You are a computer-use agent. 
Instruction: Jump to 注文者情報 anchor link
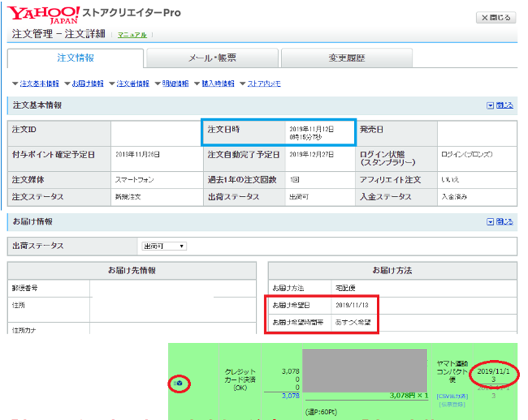coord(133,84)
